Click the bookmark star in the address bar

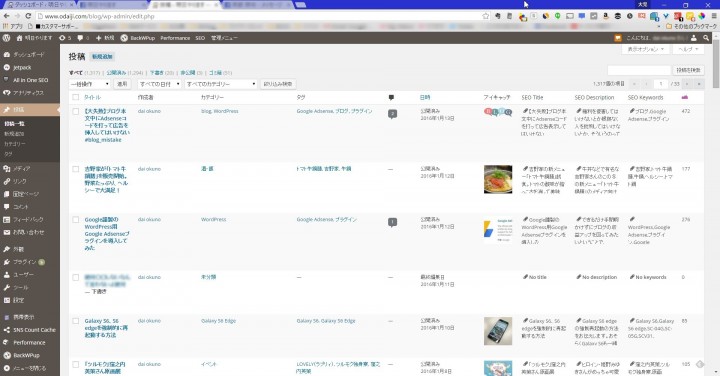coord(486,16)
